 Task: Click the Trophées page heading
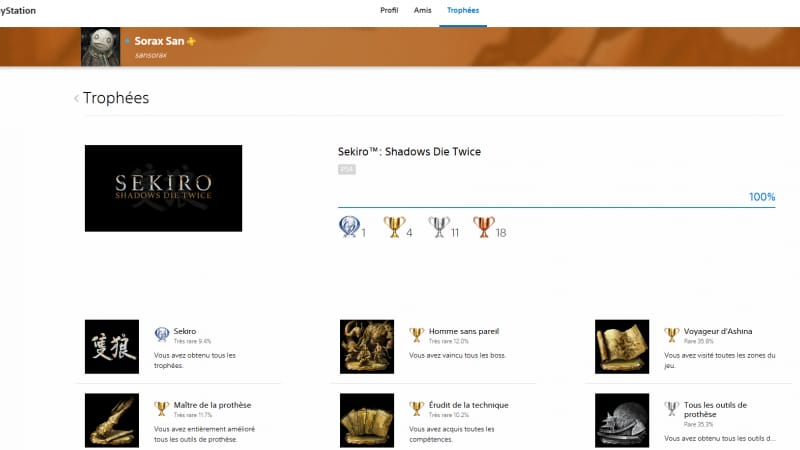(x=116, y=98)
